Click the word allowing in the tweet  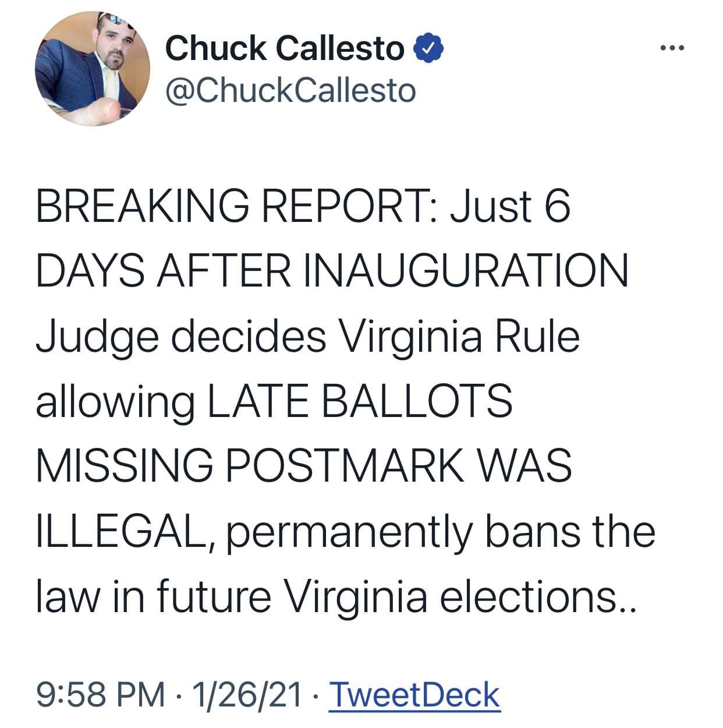[x=115, y=402]
